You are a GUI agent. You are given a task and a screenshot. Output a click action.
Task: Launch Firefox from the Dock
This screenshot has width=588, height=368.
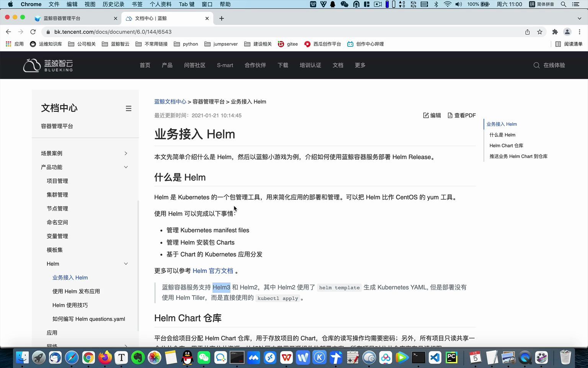pyautogui.click(x=105, y=358)
